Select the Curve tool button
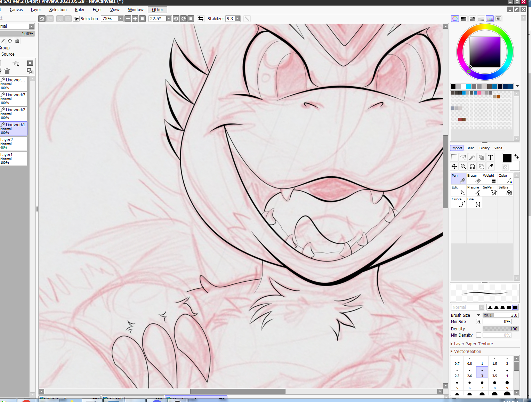532x402 pixels. click(458, 202)
